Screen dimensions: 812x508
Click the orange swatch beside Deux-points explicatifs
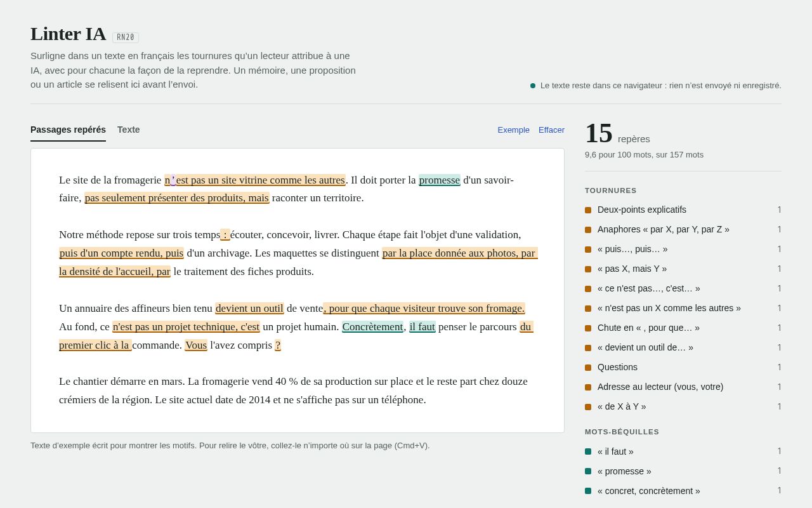(x=588, y=210)
